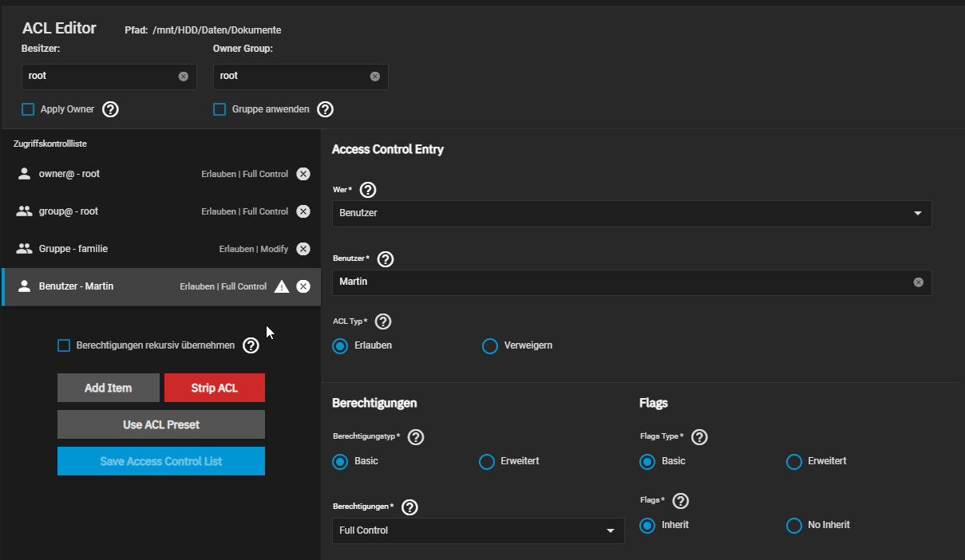Click the Access Control Entry heading
965x560 pixels.
pos(388,149)
